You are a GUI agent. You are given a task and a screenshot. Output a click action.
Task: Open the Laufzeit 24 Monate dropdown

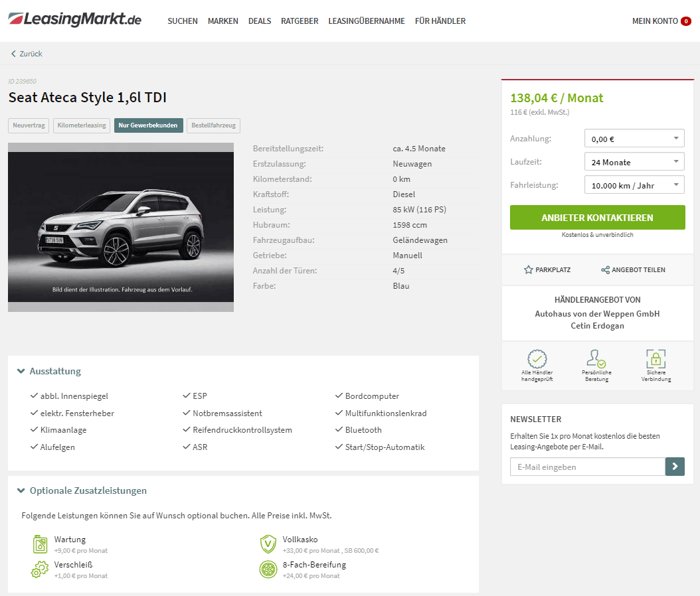click(634, 161)
